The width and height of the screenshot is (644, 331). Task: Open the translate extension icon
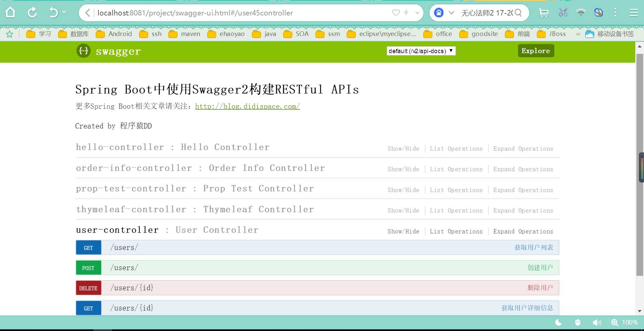(x=598, y=13)
